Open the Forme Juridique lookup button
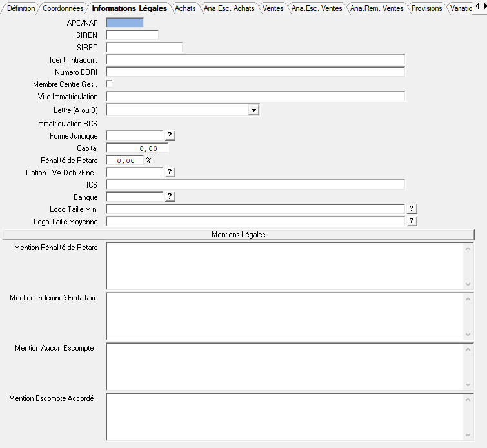 tap(170, 135)
